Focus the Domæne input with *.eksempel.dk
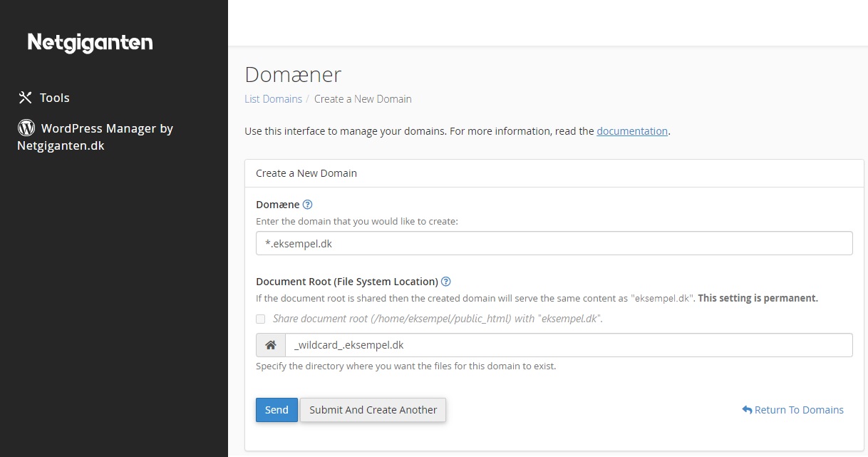868x457 pixels. 554,243
